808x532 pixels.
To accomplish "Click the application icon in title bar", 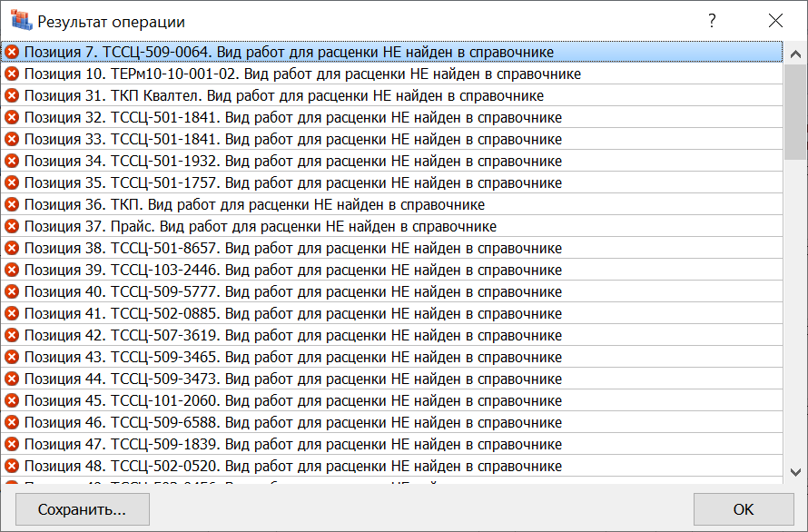I will pyautogui.click(x=21, y=21).
